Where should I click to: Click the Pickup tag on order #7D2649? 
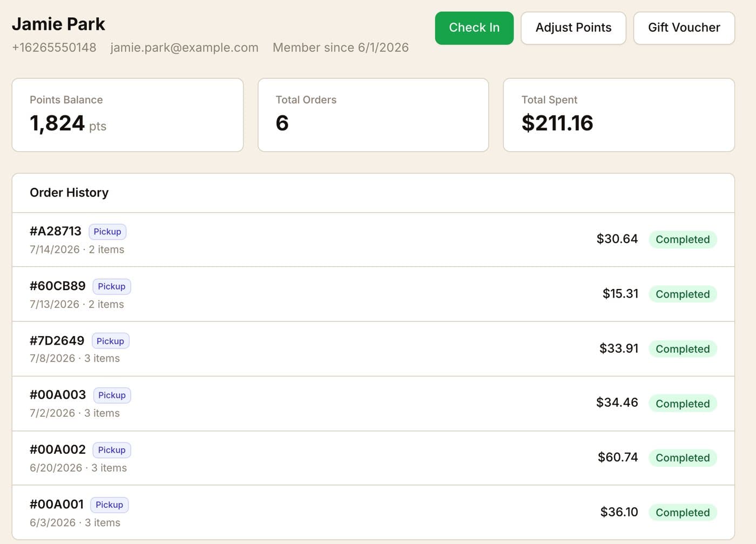110,341
